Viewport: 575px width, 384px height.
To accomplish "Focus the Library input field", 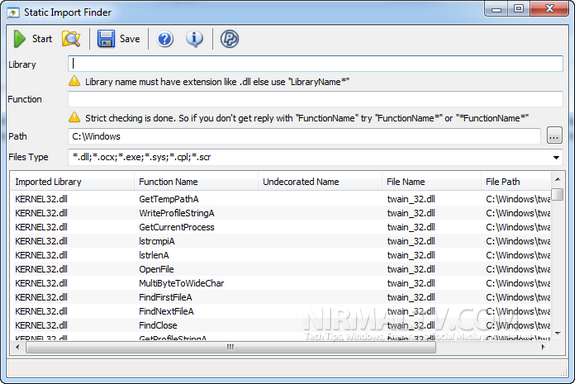I will tap(315, 64).
